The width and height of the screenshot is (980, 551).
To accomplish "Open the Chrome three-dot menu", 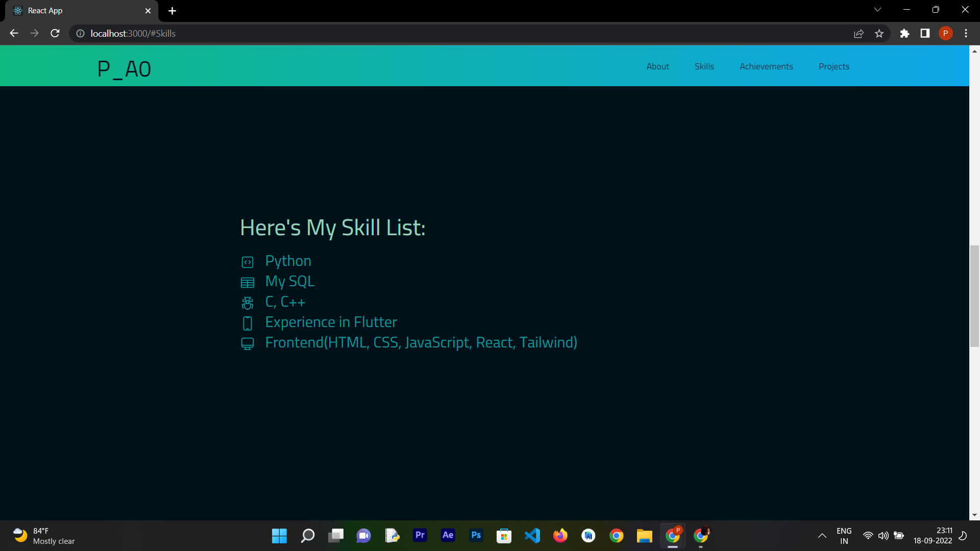I will coord(966,33).
